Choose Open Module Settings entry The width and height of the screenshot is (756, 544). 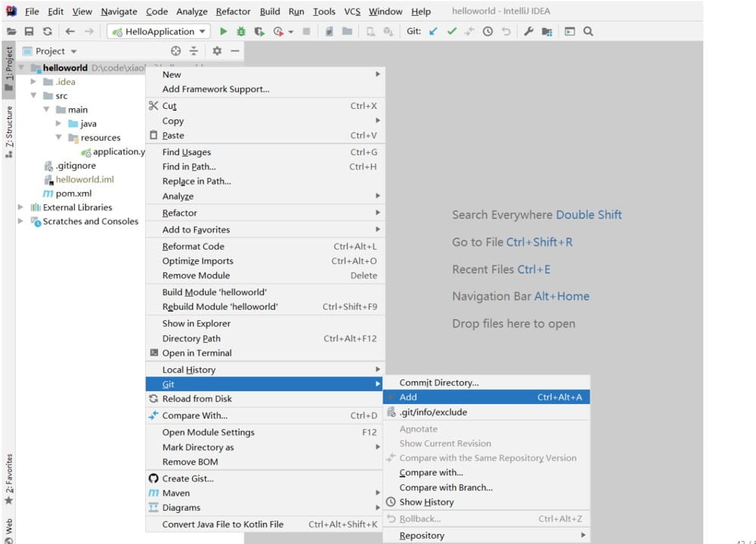click(265, 432)
